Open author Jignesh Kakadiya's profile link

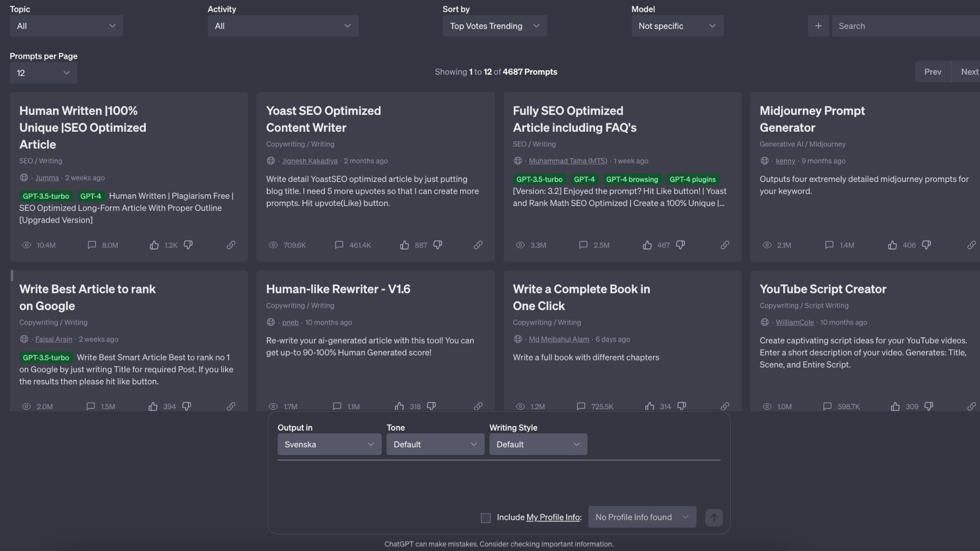(309, 161)
